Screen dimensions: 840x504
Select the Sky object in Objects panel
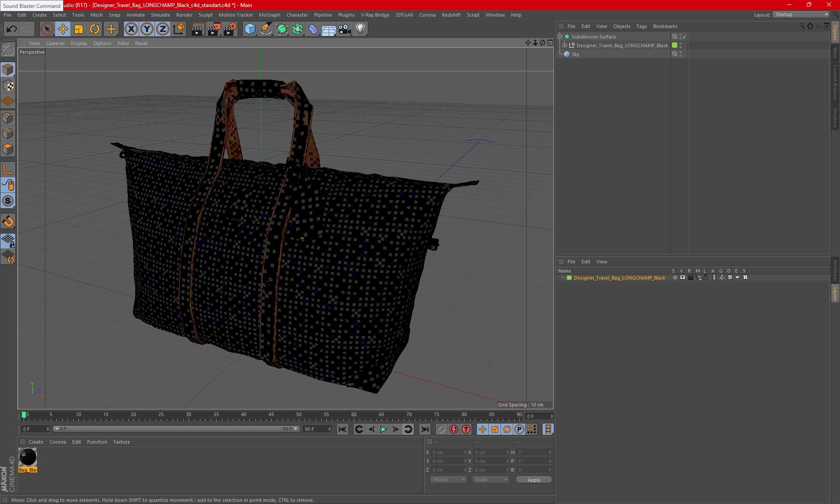tap(575, 54)
